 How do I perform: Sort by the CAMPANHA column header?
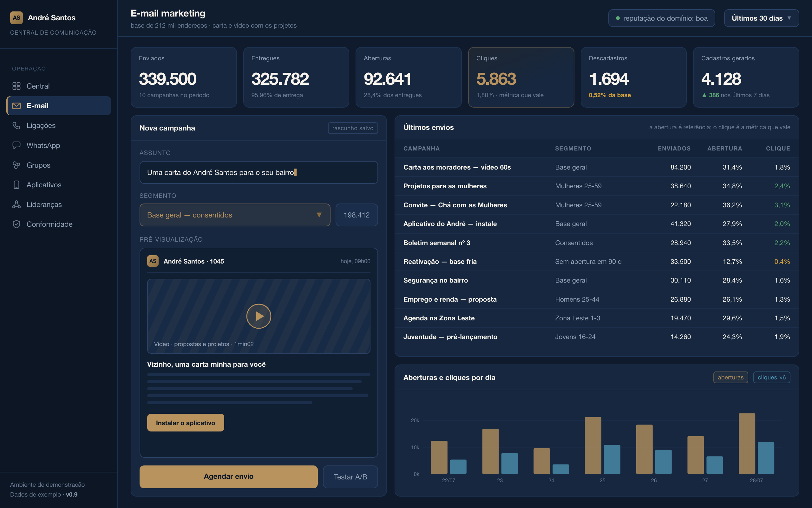click(422, 149)
